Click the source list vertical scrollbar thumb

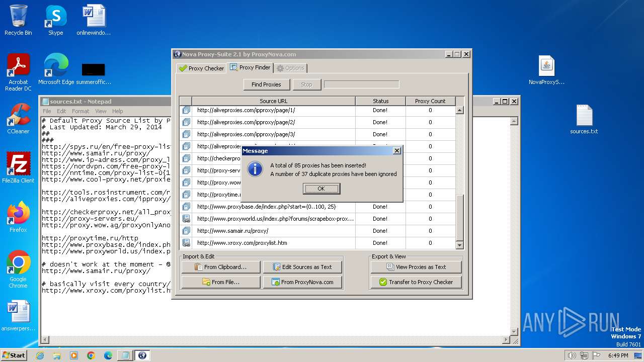pyautogui.click(x=459, y=218)
